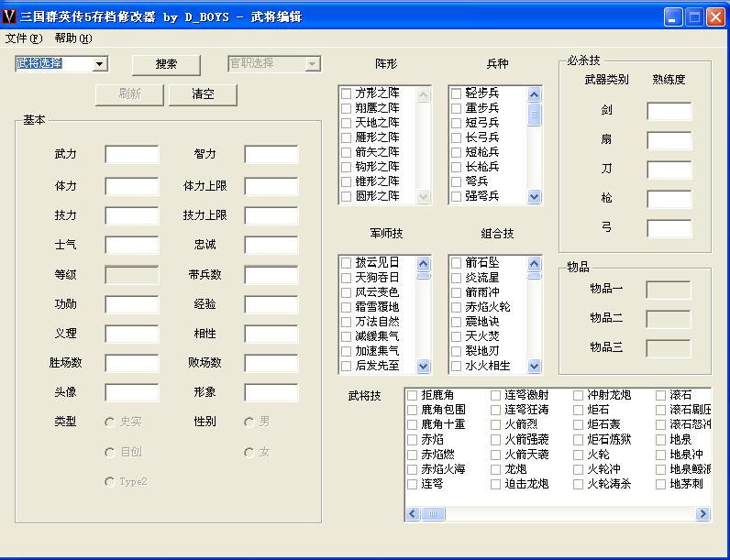Focus the 剑 proficiency input field
The height and width of the screenshot is (560, 730).
click(x=669, y=111)
